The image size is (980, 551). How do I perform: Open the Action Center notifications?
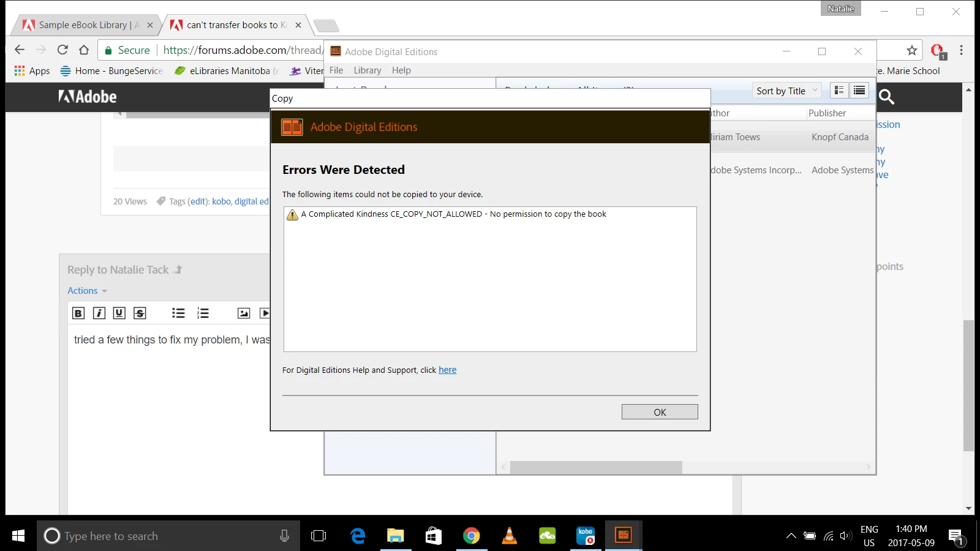957,537
